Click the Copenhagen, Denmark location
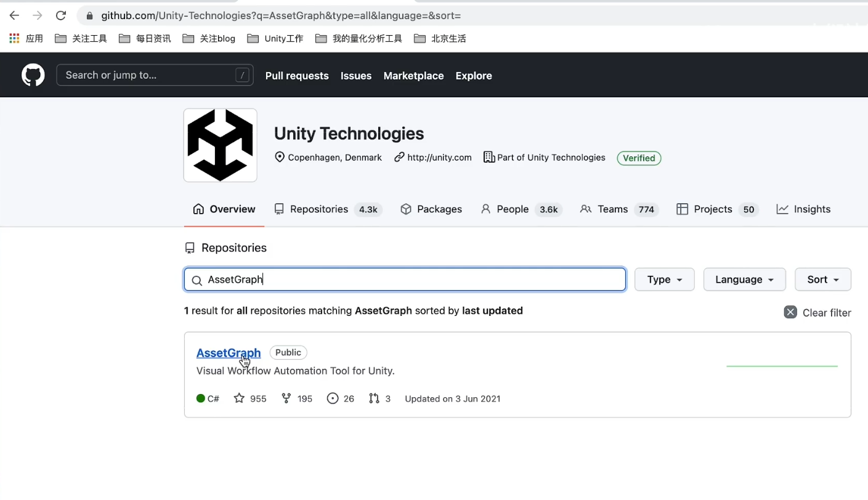 click(x=328, y=158)
